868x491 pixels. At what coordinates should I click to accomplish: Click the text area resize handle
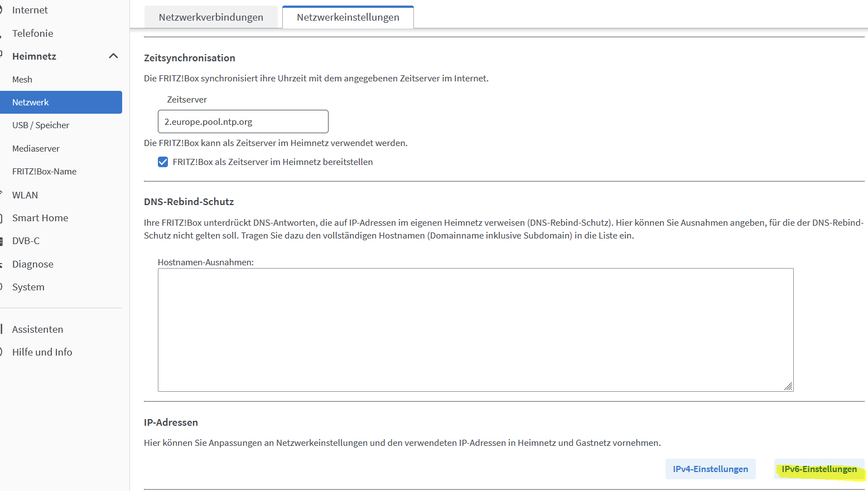click(788, 386)
